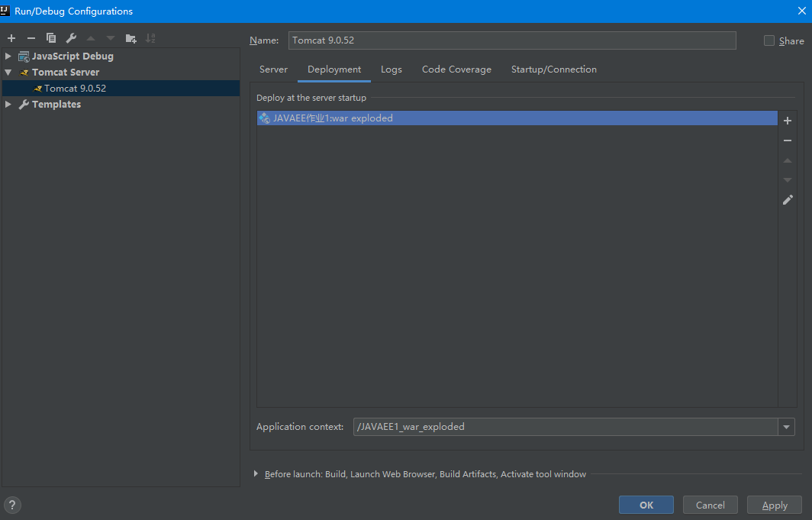Screen dimensions: 812x520
Task: Open help with question mark button
Action: [12, 505]
